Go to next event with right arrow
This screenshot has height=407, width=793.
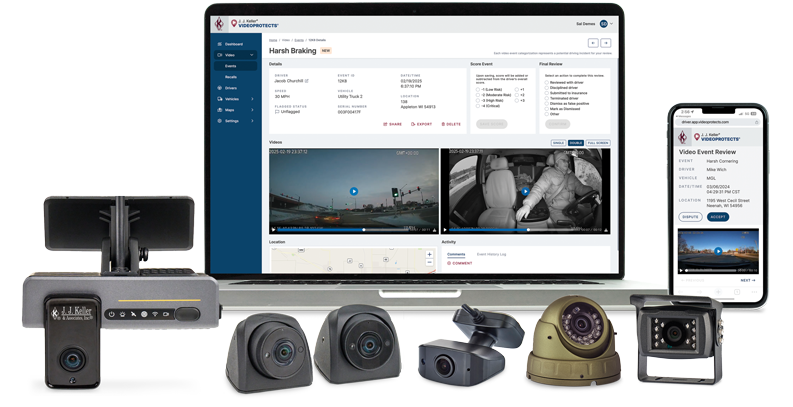pyautogui.click(x=606, y=43)
